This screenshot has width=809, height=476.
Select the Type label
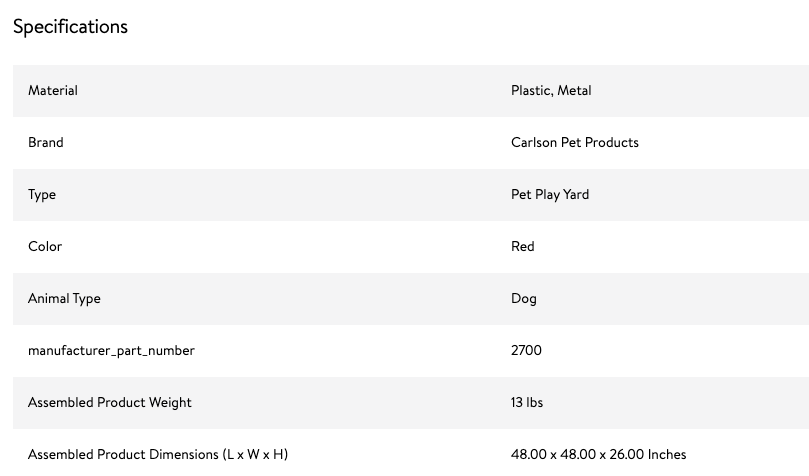pos(42,195)
